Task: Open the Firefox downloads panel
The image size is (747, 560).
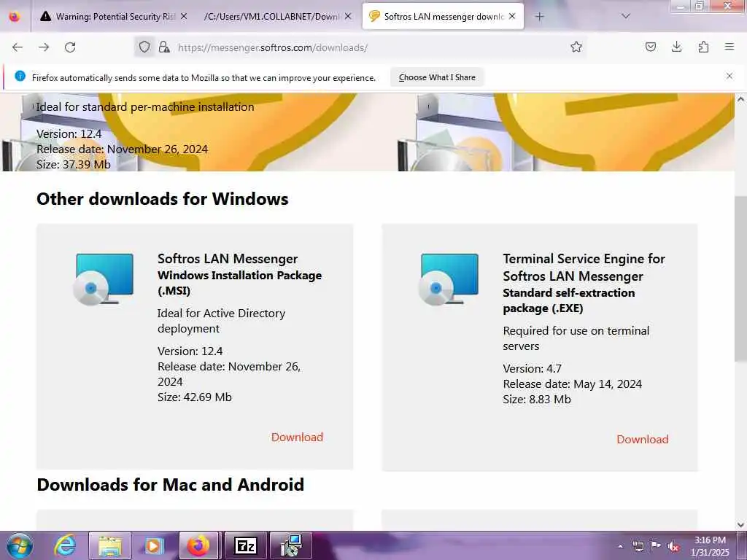Action: pos(676,47)
